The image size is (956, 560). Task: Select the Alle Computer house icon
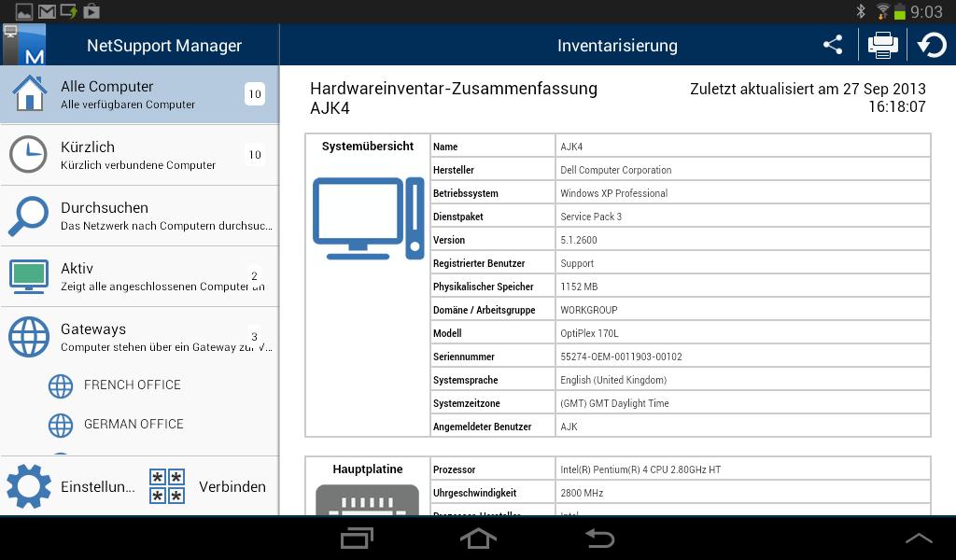tap(29, 93)
